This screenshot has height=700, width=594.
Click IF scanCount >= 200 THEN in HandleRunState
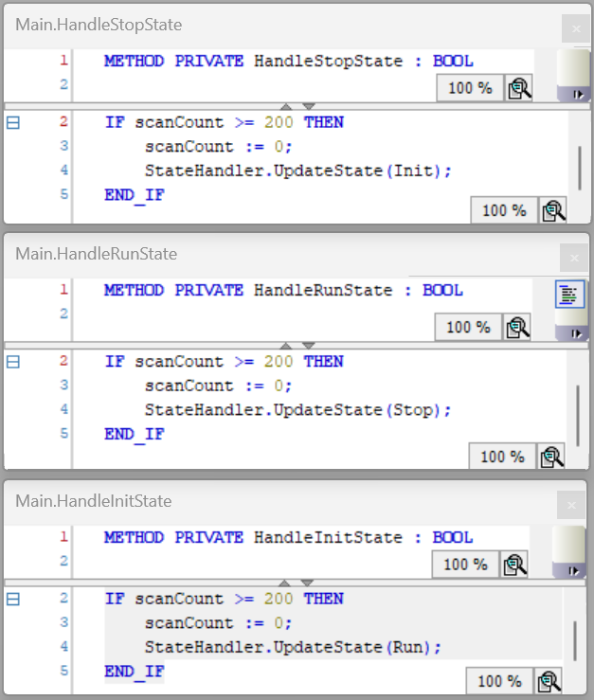point(225,362)
